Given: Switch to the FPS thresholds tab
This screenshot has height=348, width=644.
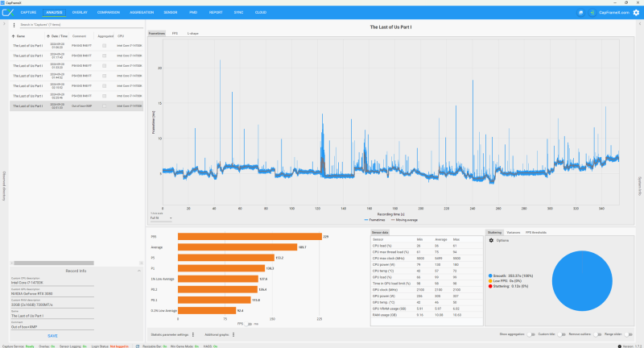Looking at the screenshot, I should (536, 233).
